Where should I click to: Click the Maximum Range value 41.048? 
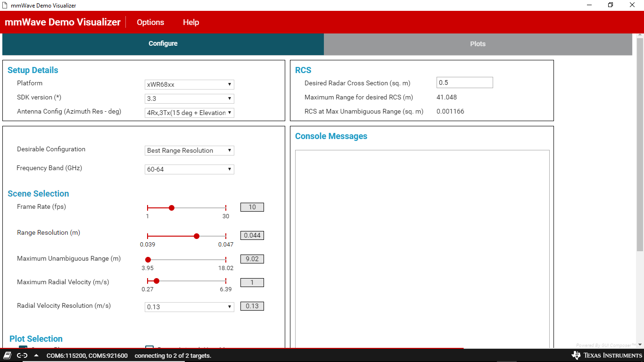coord(446,97)
